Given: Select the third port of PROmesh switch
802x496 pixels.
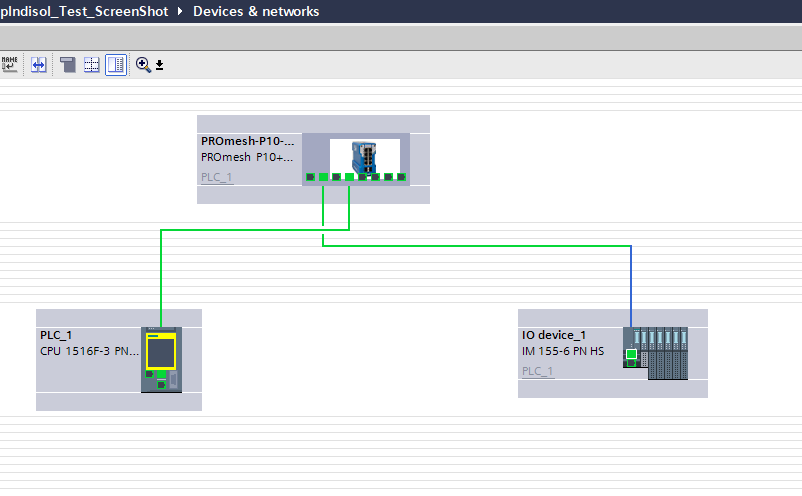Looking at the screenshot, I should [336, 177].
